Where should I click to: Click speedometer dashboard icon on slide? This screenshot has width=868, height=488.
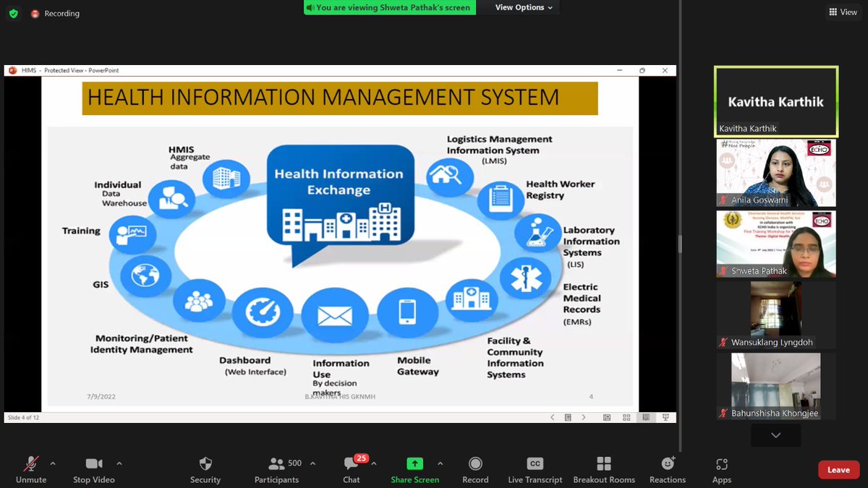[262, 311]
